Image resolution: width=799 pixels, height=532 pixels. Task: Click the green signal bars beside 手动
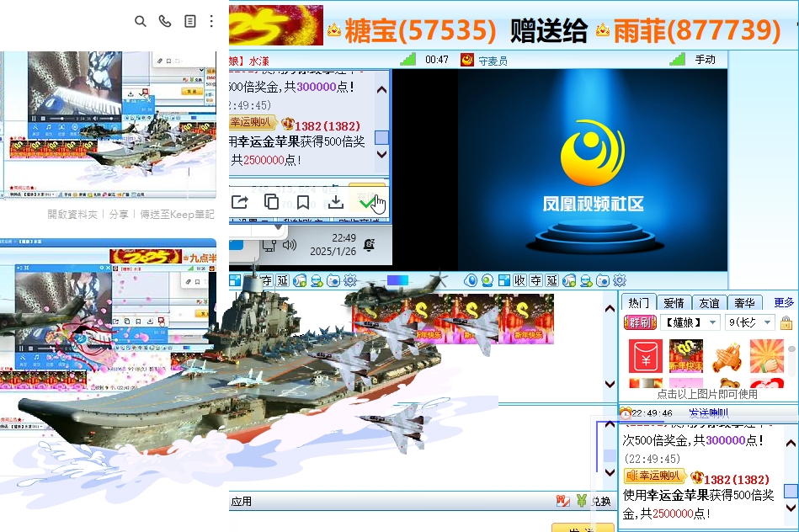tap(677, 59)
